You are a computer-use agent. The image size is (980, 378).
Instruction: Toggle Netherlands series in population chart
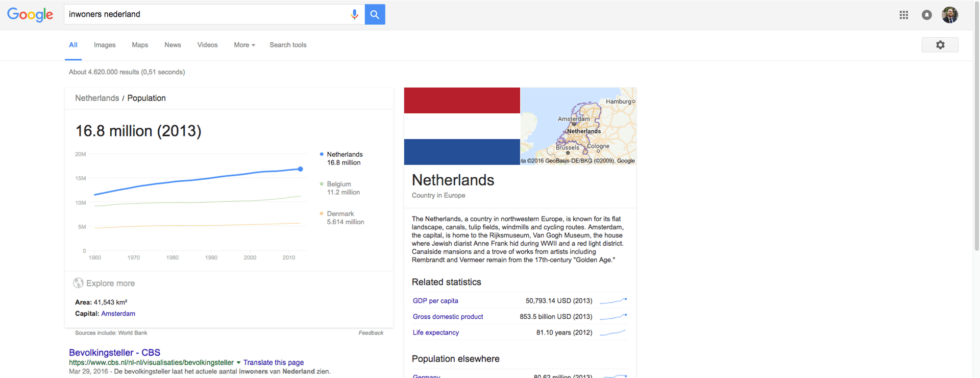tap(344, 155)
